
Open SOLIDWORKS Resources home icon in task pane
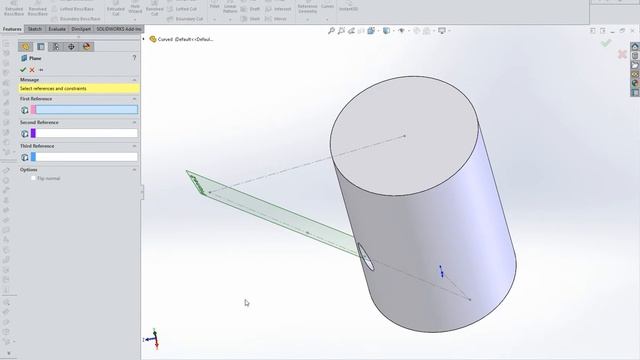[x=635, y=47]
